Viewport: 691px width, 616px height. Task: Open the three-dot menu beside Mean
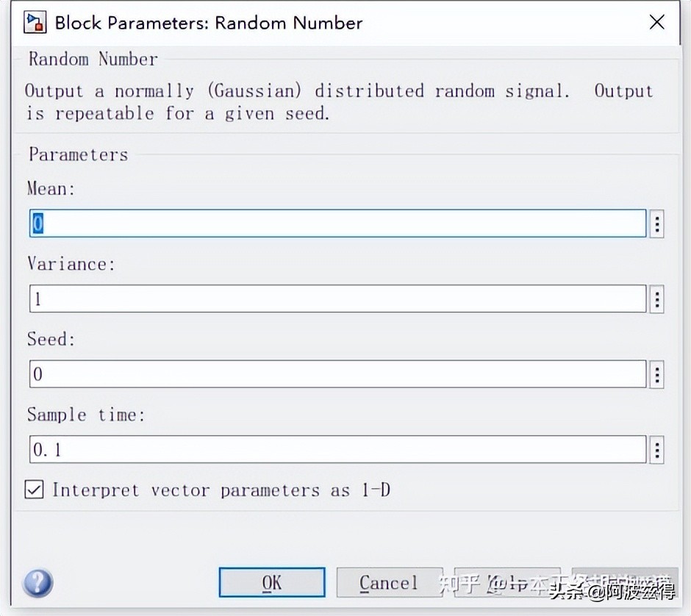(x=657, y=223)
